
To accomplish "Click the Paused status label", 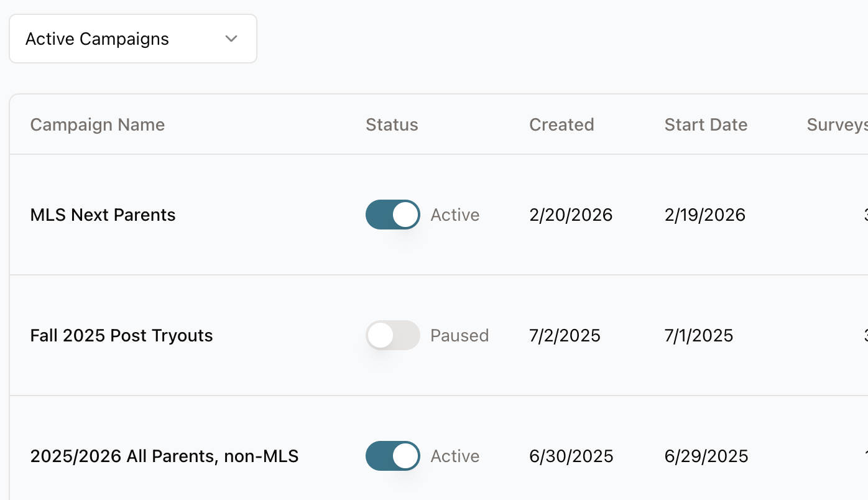I will pyautogui.click(x=459, y=335).
